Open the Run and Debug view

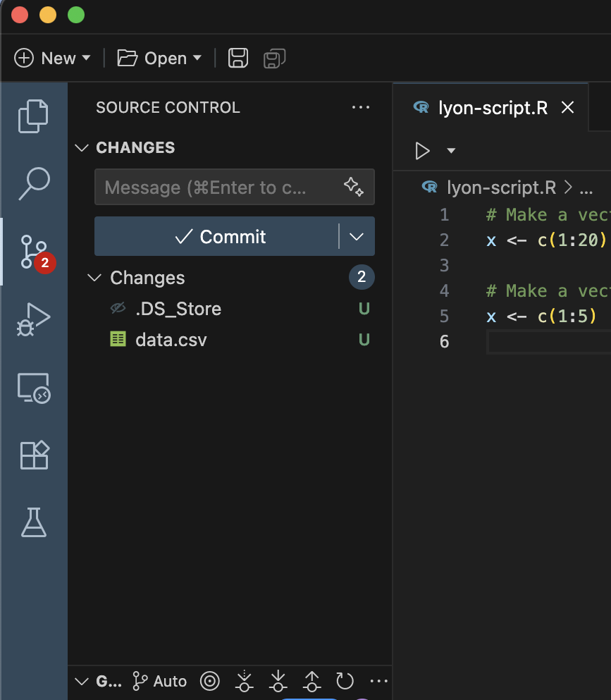[33, 319]
